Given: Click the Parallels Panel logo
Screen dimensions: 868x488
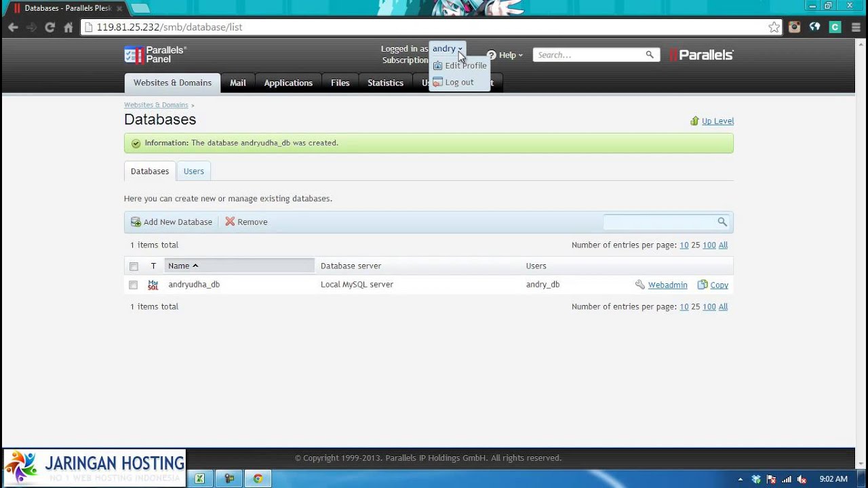Looking at the screenshot, I should click(x=155, y=54).
